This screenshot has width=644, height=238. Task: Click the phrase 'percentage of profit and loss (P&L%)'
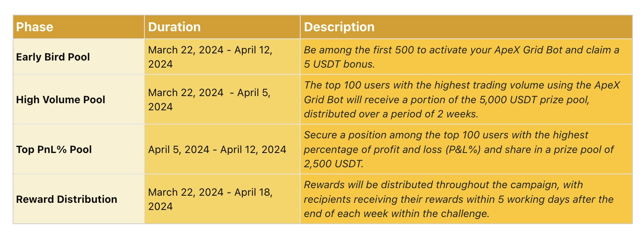[x=392, y=149]
